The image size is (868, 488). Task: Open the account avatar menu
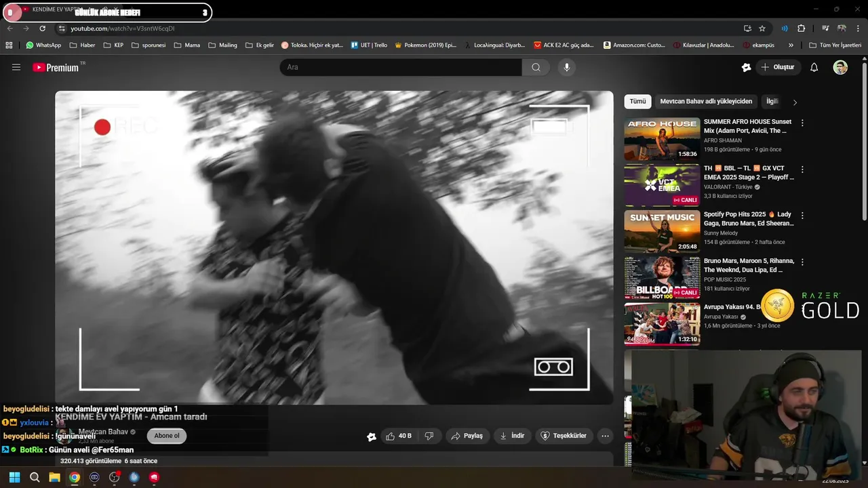[840, 67]
